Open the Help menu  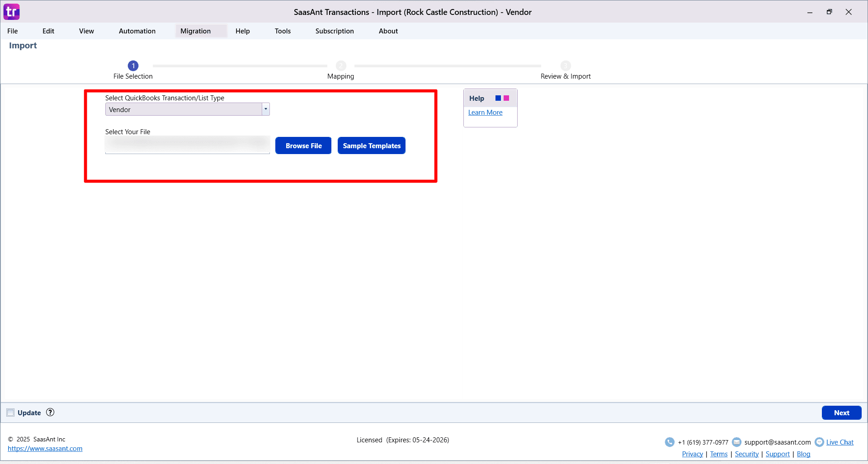click(x=243, y=31)
